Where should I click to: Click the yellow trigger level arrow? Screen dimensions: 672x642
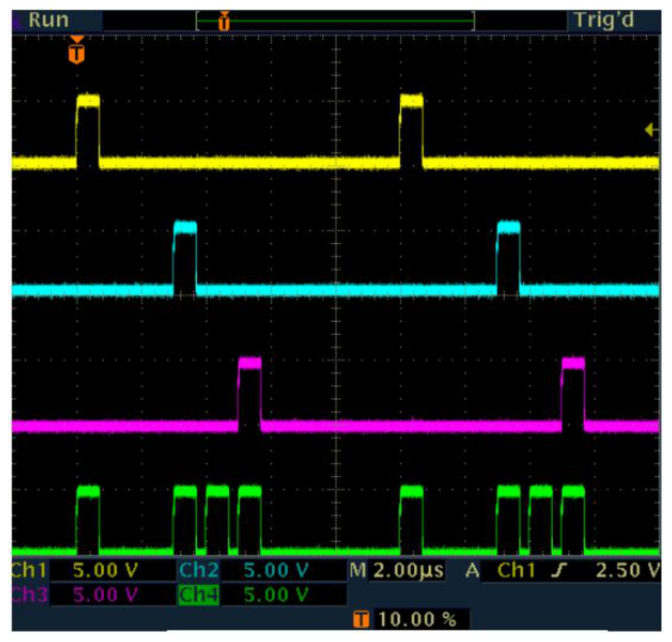point(651,130)
